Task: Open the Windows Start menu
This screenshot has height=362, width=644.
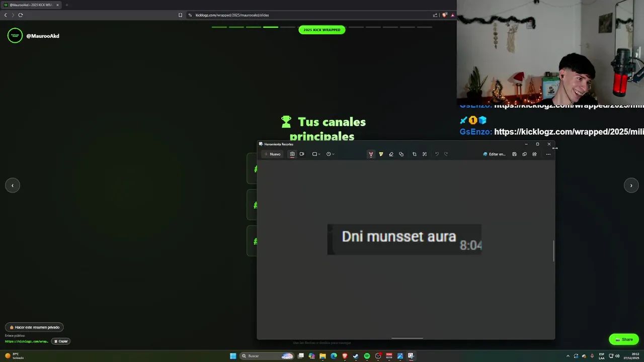Action: (233, 356)
